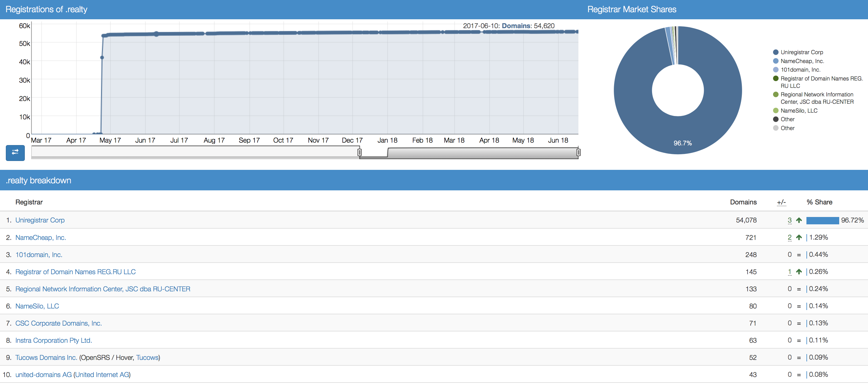The width and height of the screenshot is (868, 385).
Task: Click the Registrar Market Shares heading
Action: (x=632, y=9)
